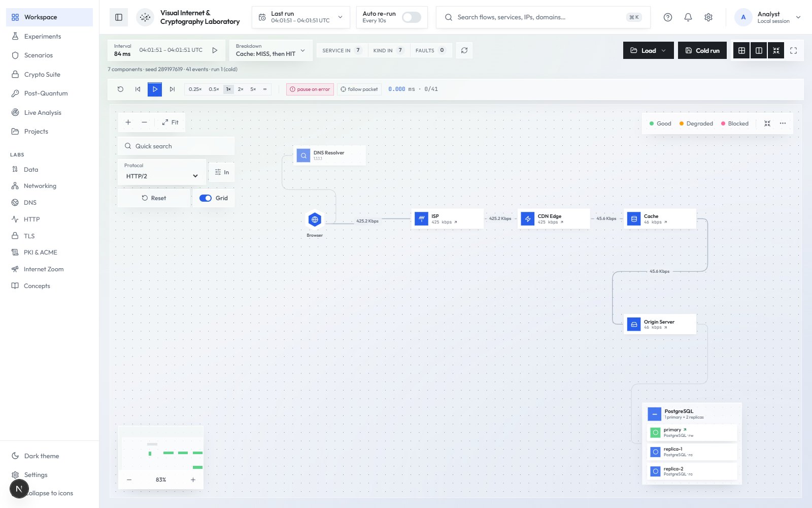Viewport: 812px width, 508px height.
Task: Click the refresh filters icon
Action: (464, 50)
